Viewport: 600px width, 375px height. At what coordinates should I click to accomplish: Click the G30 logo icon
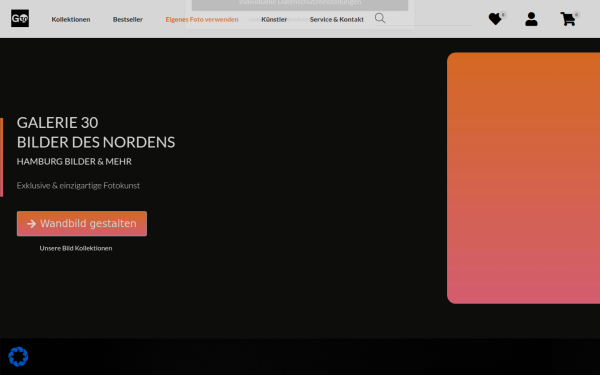(x=20, y=18)
